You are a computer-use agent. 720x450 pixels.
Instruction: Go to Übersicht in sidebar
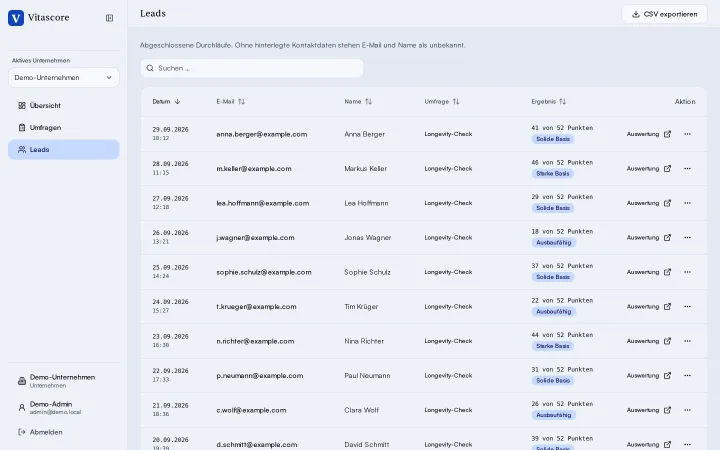click(64, 106)
